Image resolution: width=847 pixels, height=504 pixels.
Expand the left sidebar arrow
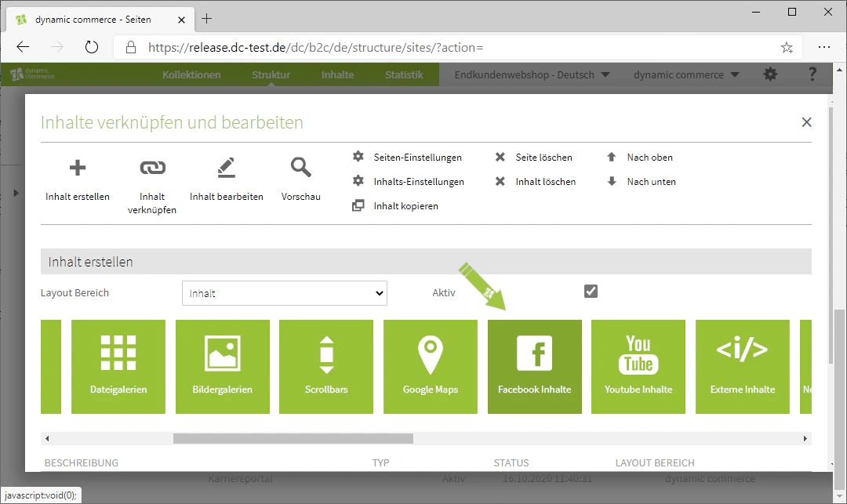click(x=16, y=193)
